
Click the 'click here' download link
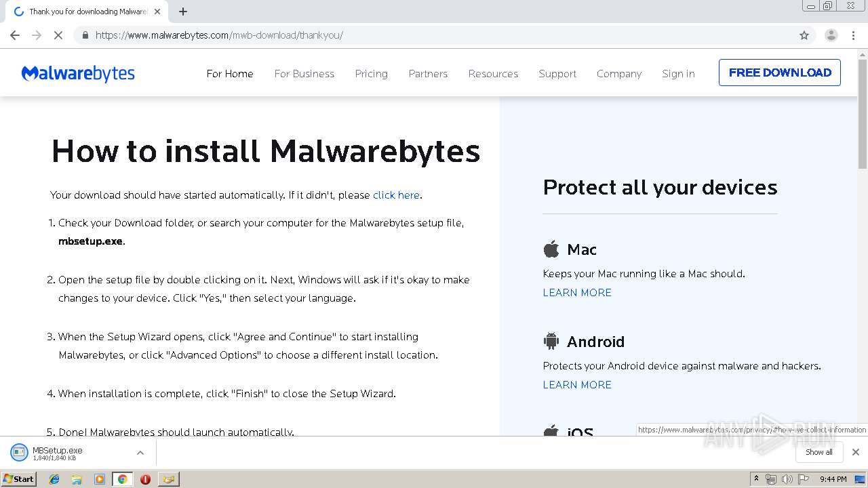pos(396,195)
